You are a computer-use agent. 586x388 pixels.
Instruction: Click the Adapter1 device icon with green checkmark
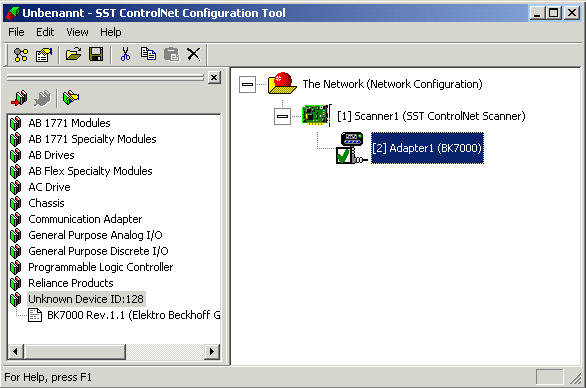(351, 148)
